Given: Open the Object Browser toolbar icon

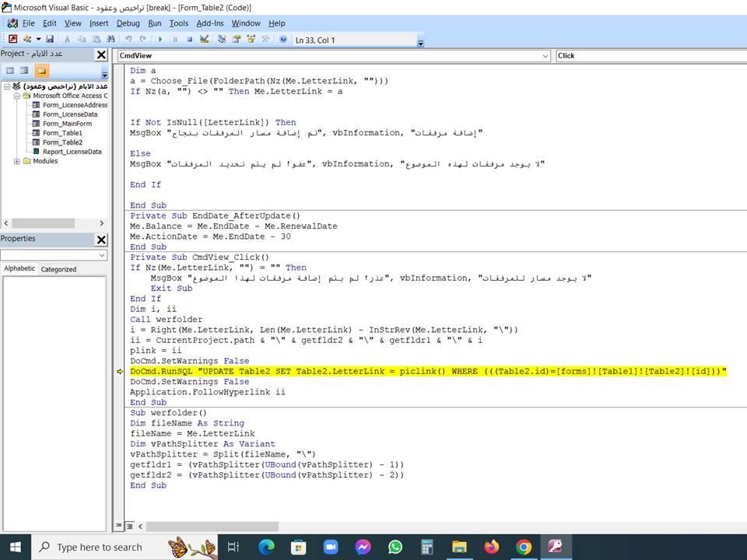Looking at the screenshot, I should pos(251,39).
